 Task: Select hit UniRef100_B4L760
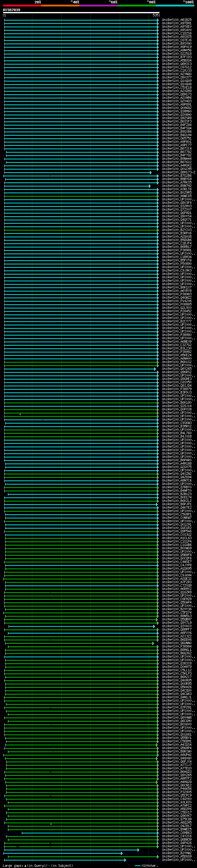[x=176, y=433]
